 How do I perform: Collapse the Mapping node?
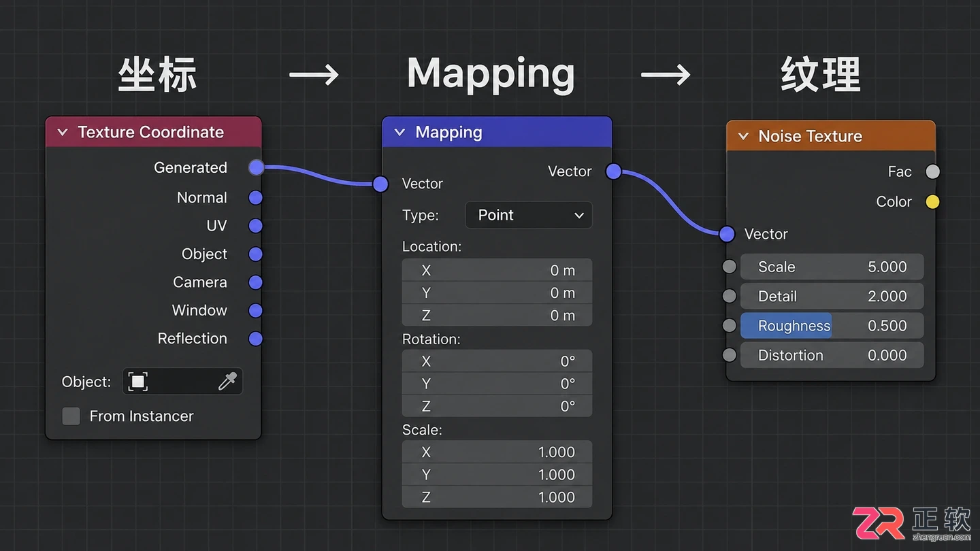pyautogui.click(x=399, y=133)
